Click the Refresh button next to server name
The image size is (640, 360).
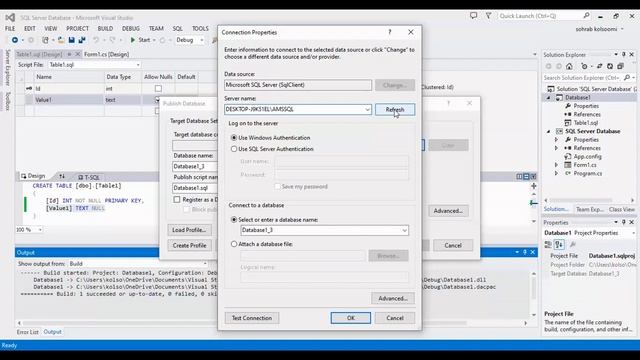click(x=395, y=109)
